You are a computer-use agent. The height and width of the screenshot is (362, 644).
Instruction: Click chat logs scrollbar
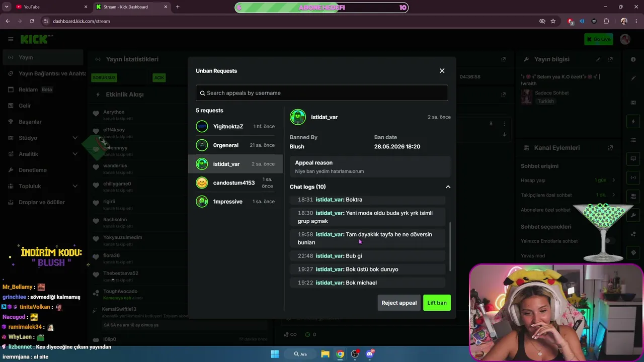[x=449, y=246]
